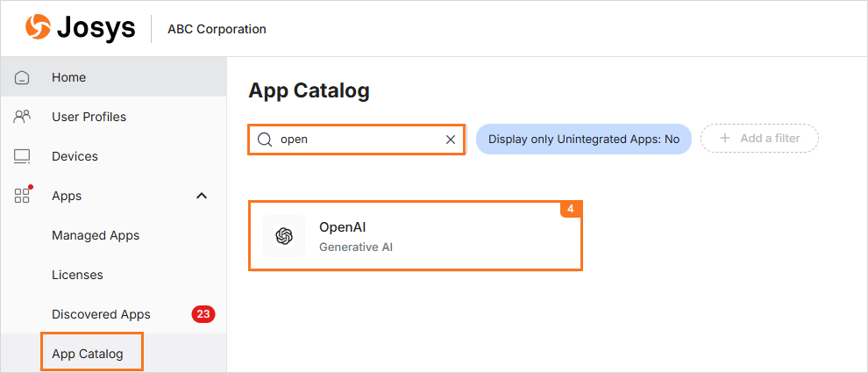Open Managed Apps
Screen dimensions: 868x373
[x=113, y=235]
